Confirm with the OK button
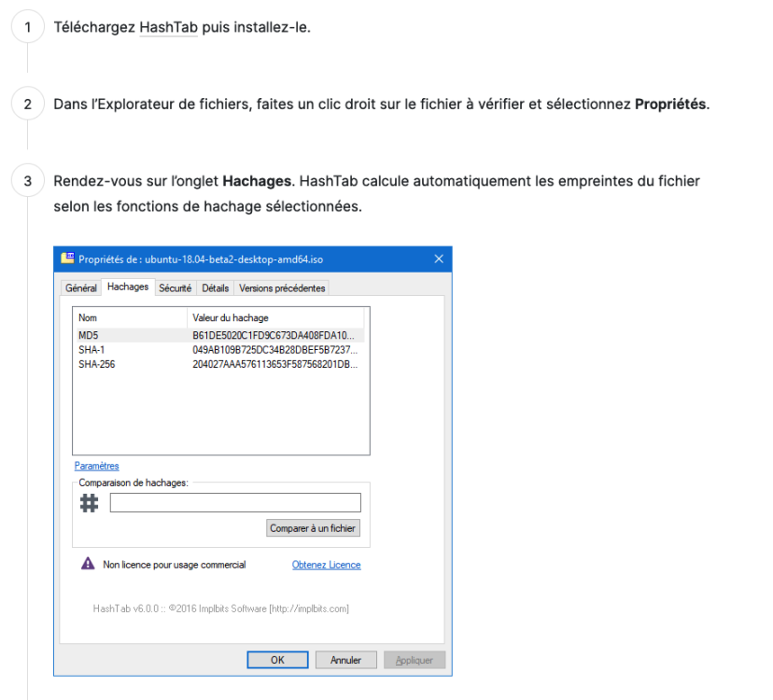The height and width of the screenshot is (700, 773). (277, 660)
